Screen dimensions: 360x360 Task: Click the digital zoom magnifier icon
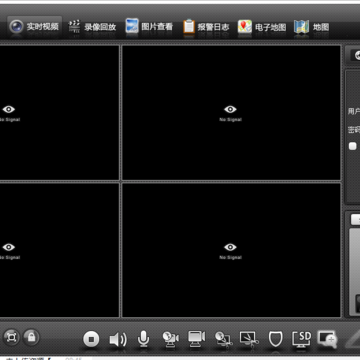tap(327, 339)
